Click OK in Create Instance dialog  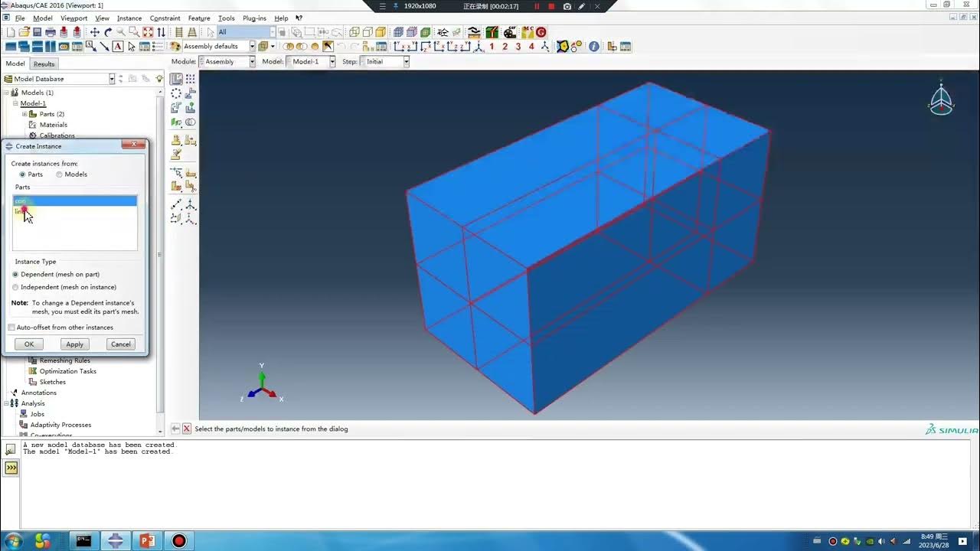(29, 344)
